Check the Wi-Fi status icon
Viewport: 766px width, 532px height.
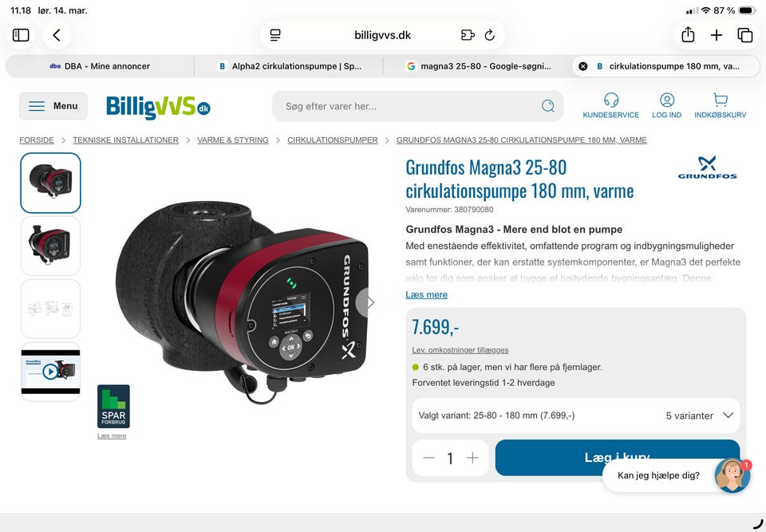[705, 10]
